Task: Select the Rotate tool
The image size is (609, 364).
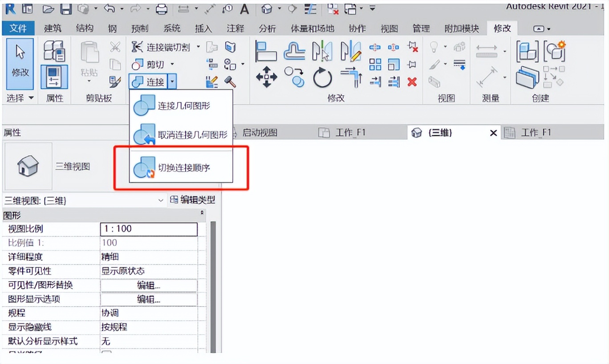Action: (322, 77)
